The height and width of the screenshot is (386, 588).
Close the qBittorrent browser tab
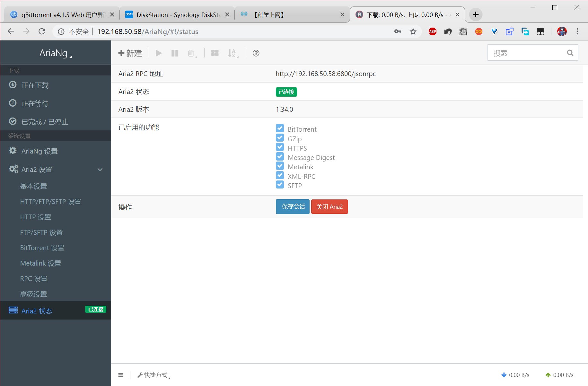pyautogui.click(x=112, y=15)
